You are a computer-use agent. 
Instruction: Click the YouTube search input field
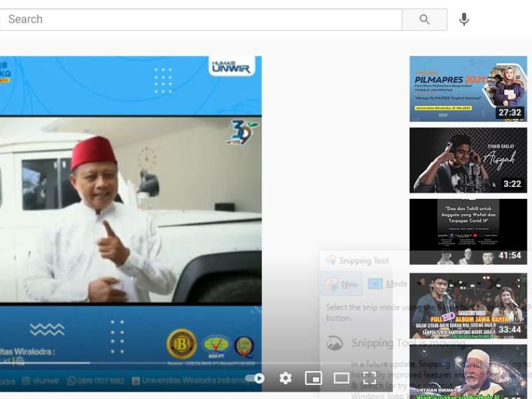coord(200,19)
